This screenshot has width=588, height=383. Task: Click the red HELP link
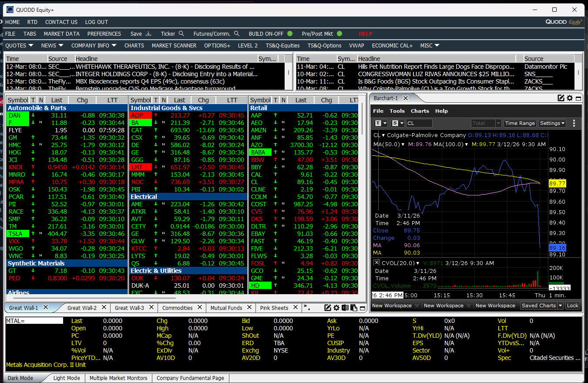coord(366,34)
